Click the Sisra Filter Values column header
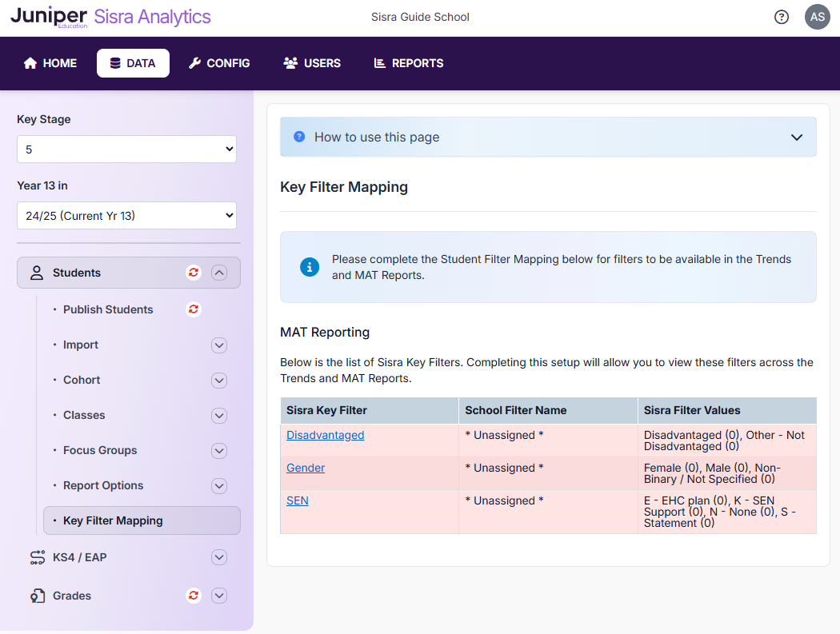840x634 pixels. pos(727,411)
